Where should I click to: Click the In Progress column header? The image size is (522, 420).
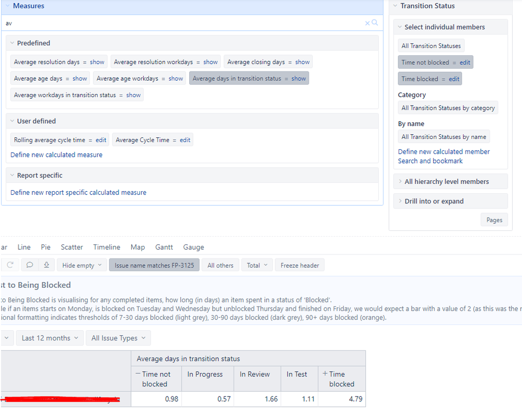pyautogui.click(x=208, y=379)
